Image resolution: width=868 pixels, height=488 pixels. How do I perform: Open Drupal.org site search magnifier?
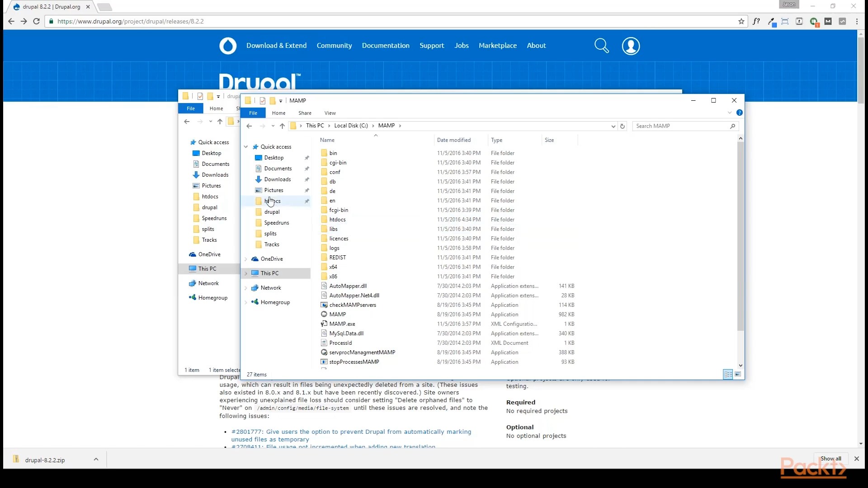pyautogui.click(x=601, y=46)
